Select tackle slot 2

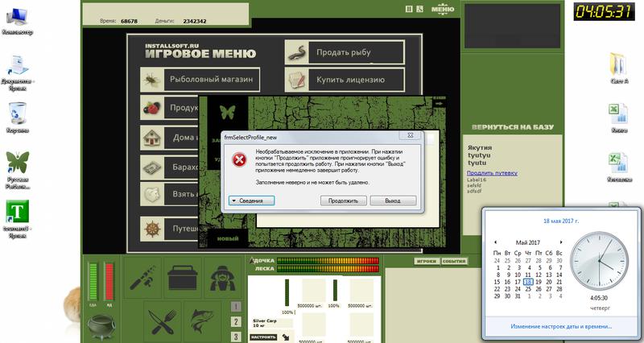pyautogui.click(x=236, y=321)
